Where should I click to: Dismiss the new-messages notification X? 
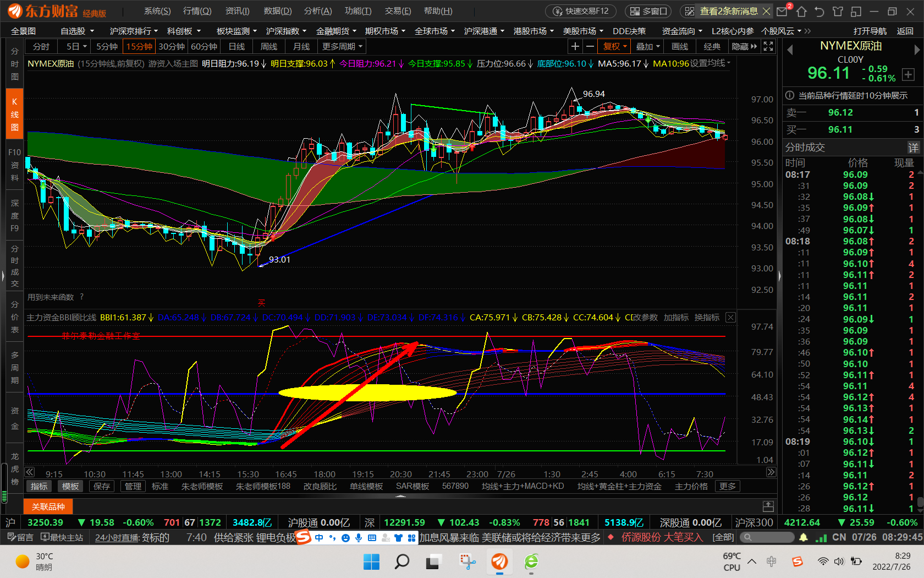(766, 11)
